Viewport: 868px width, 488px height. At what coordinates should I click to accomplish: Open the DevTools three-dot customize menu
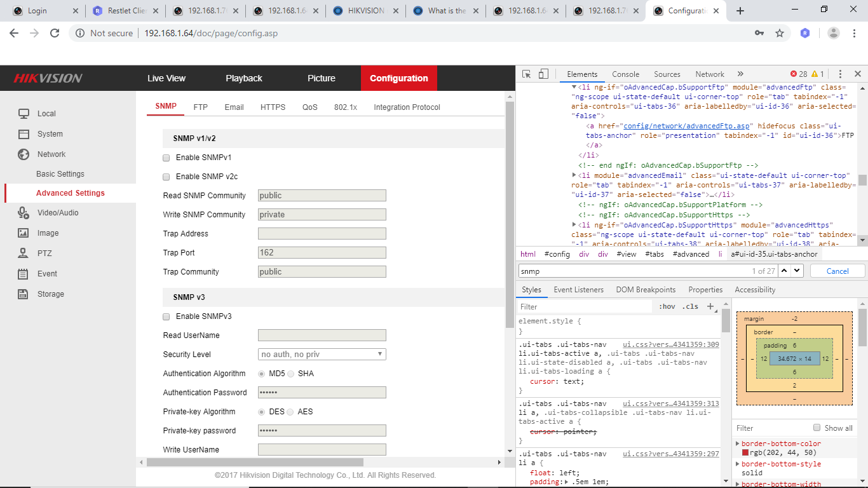pos(840,74)
